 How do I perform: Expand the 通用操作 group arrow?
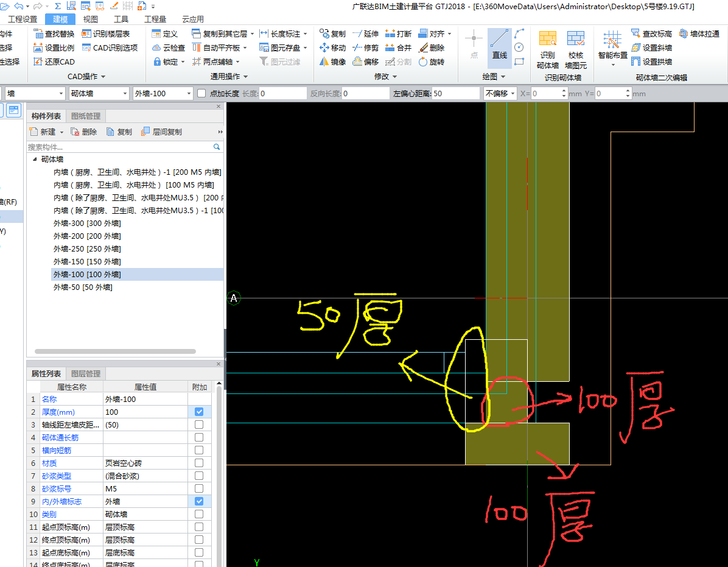[x=245, y=77]
